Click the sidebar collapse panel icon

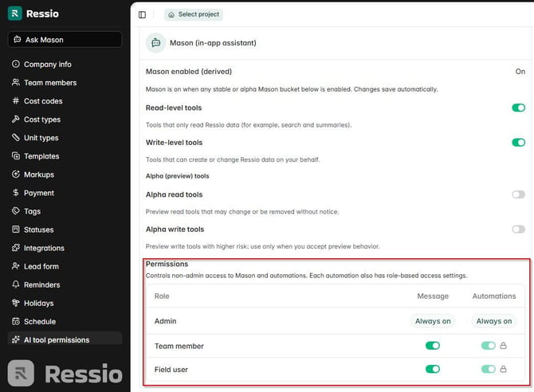coord(142,14)
